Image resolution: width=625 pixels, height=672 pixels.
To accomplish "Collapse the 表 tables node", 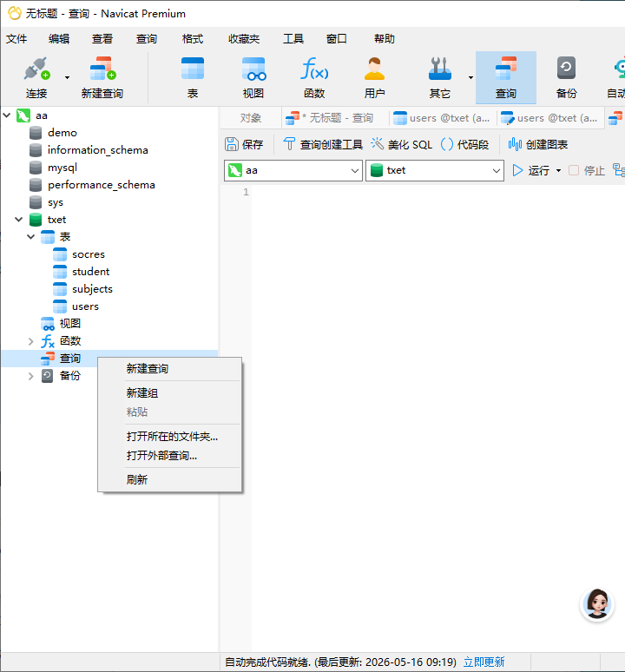I will 31,236.
